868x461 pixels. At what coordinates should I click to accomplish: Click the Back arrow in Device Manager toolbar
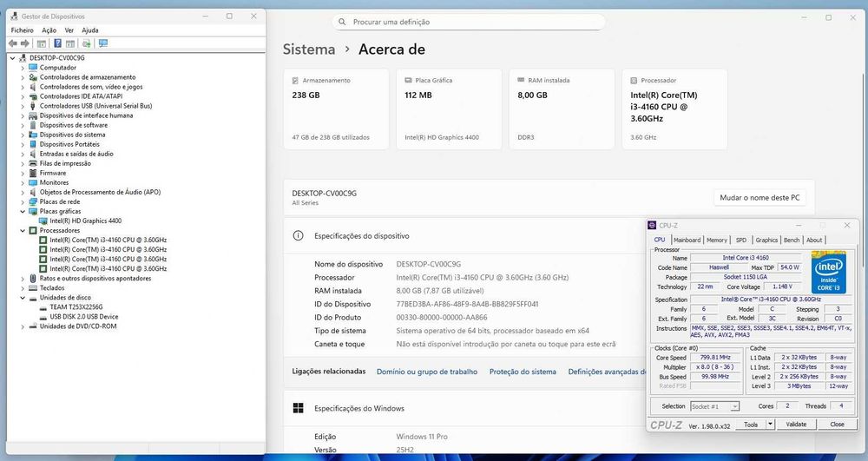click(x=13, y=43)
